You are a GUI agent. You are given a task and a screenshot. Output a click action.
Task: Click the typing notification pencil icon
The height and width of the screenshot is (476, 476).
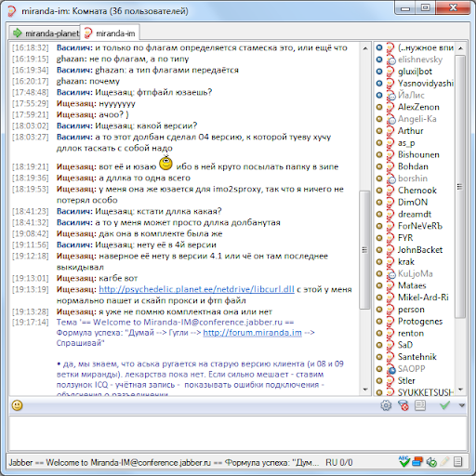444,462
